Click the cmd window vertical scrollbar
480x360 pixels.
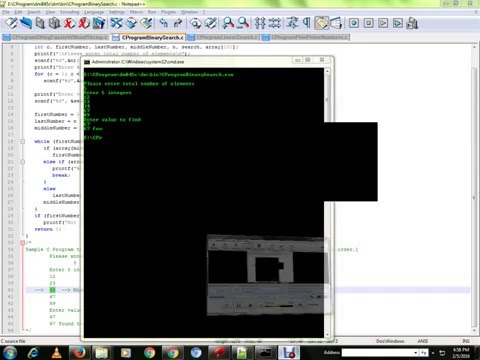coord(327,203)
